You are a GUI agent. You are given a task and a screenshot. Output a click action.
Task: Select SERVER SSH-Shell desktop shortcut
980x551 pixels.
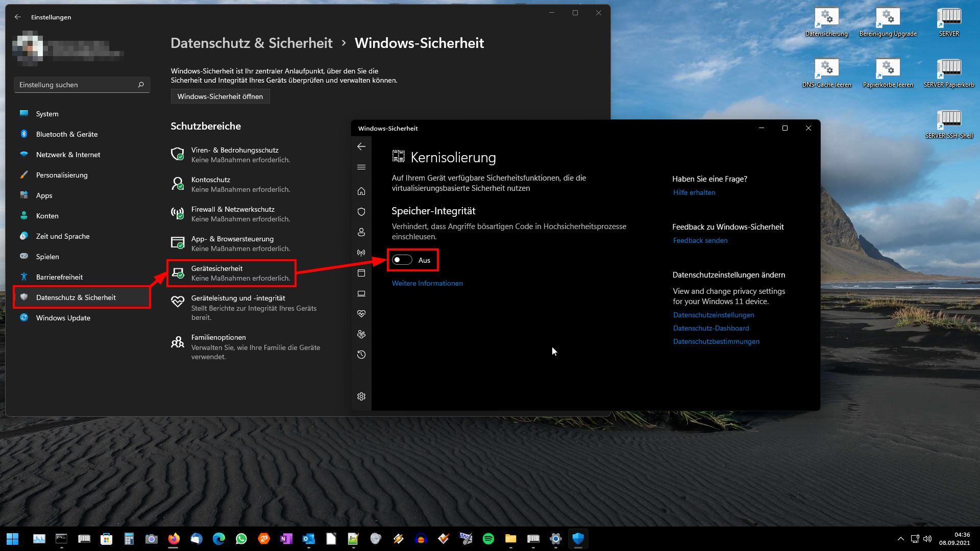(x=949, y=124)
